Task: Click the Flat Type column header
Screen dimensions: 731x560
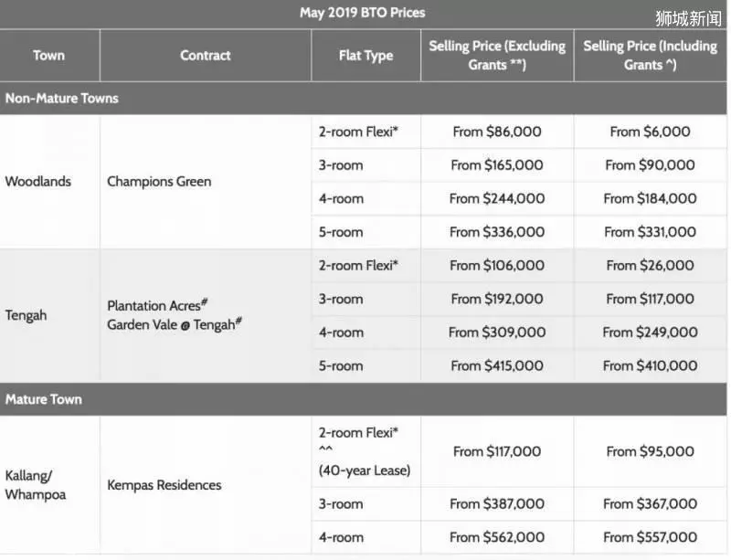Action: pos(366,56)
